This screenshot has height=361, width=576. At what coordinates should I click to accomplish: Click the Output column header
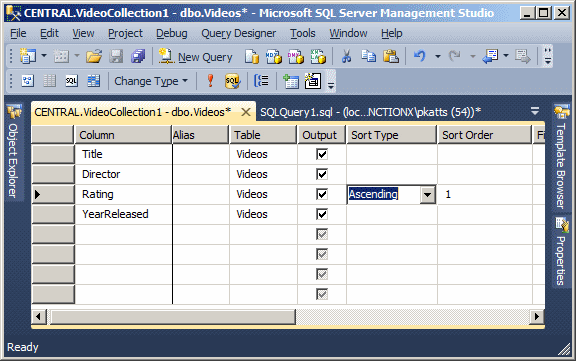[x=321, y=135]
